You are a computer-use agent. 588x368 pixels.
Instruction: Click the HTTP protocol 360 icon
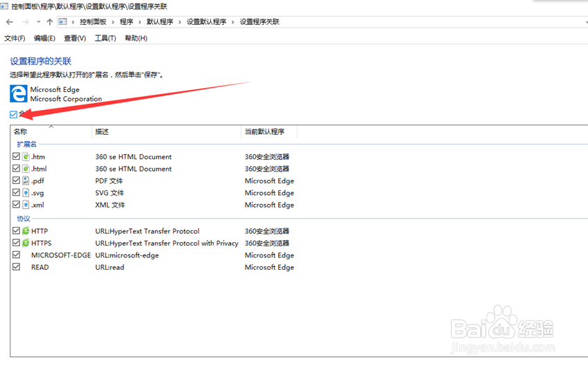coord(26,231)
